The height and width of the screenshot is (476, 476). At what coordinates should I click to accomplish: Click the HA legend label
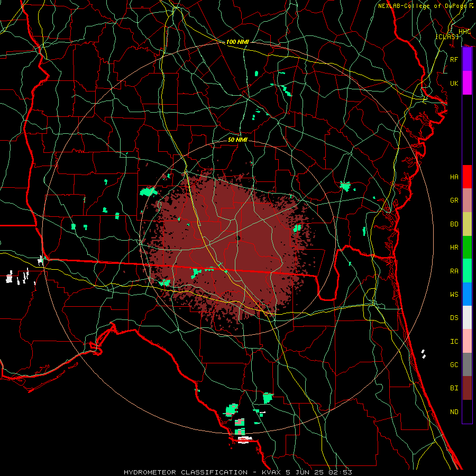click(454, 177)
